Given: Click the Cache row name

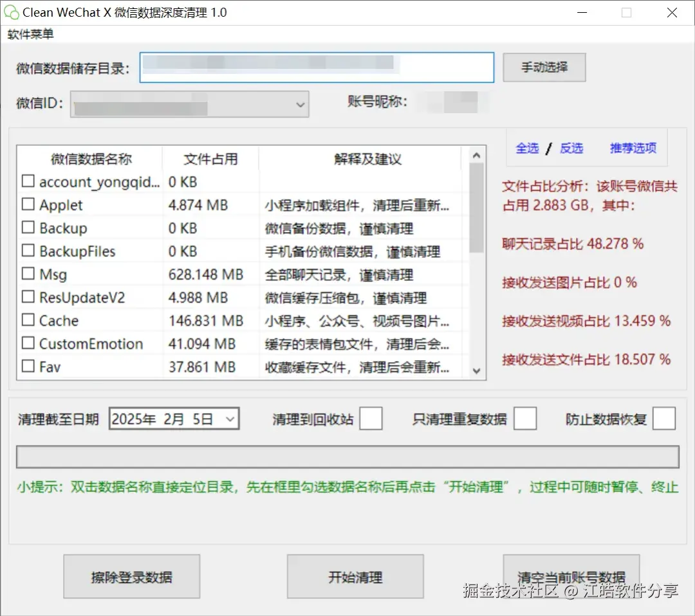Looking at the screenshot, I should pyautogui.click(x=59, y=321).
